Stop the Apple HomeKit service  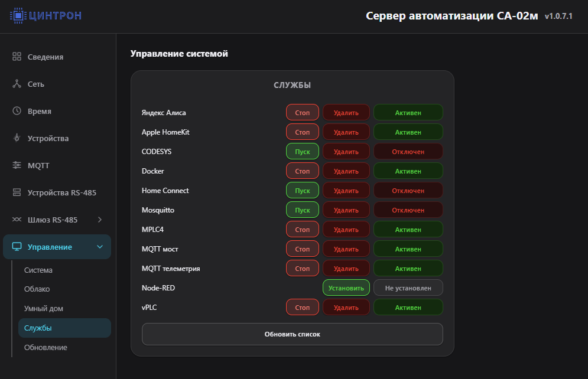click(x=302, y=132)
